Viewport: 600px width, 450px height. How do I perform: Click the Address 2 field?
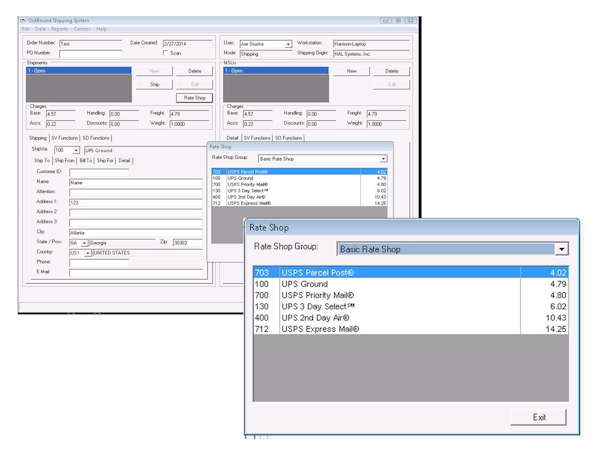(135, 213)
